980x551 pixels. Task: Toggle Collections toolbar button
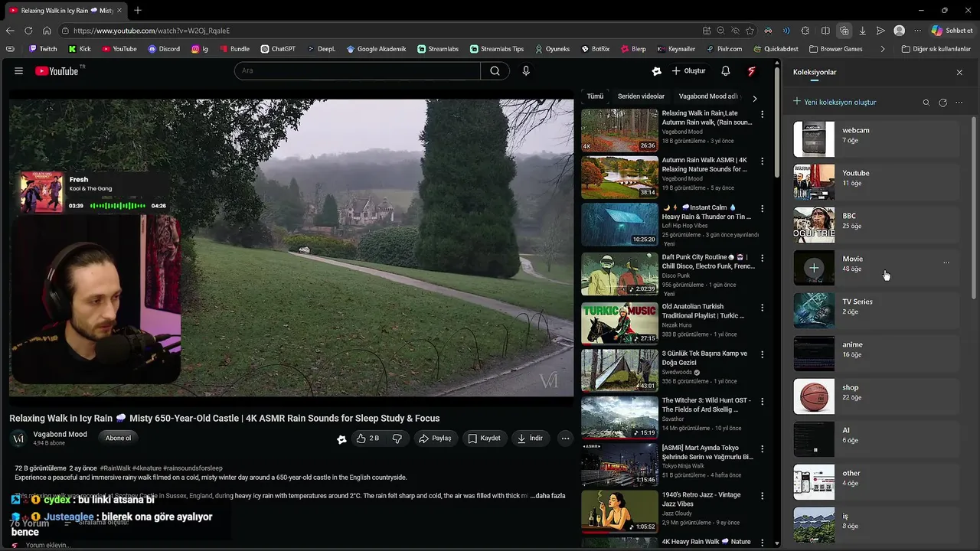[844, 31]
